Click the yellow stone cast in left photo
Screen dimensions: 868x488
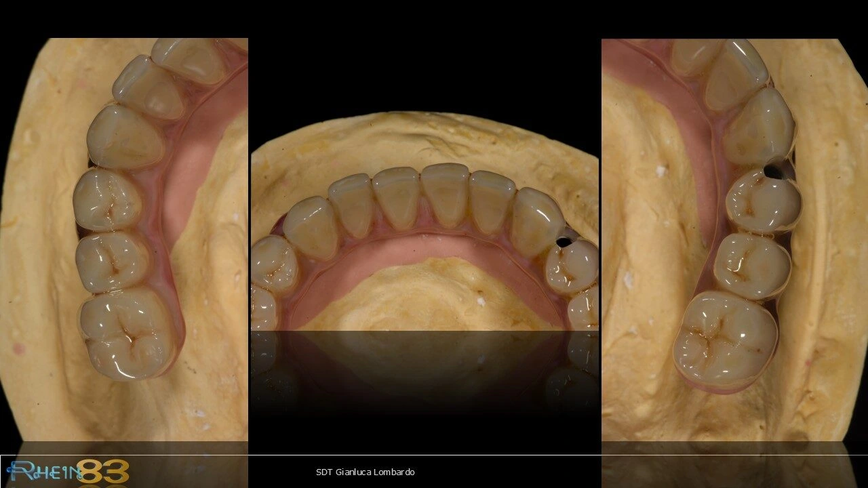click(34, 271)
